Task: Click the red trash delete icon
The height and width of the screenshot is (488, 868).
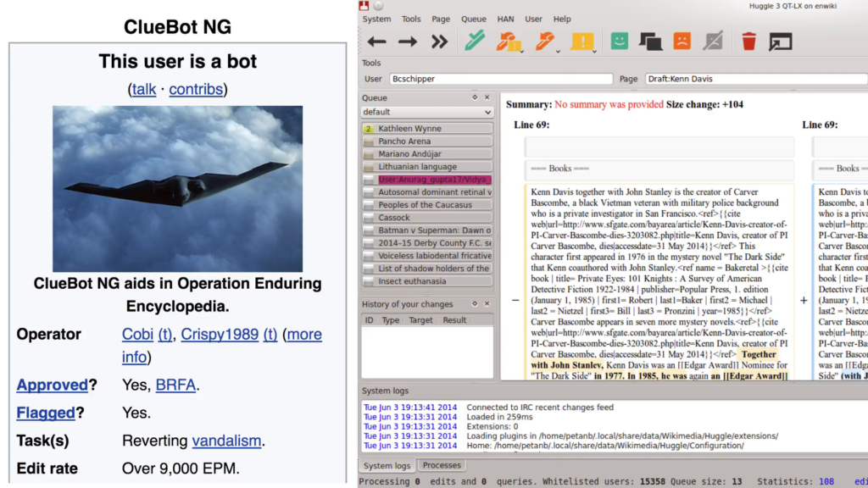Action: 748,41
